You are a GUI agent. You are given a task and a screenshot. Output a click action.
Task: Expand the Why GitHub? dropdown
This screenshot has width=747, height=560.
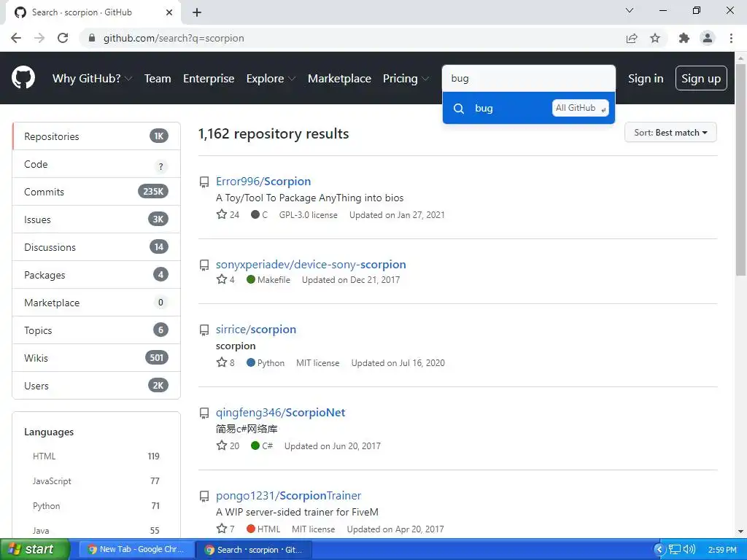pos(92,79)
